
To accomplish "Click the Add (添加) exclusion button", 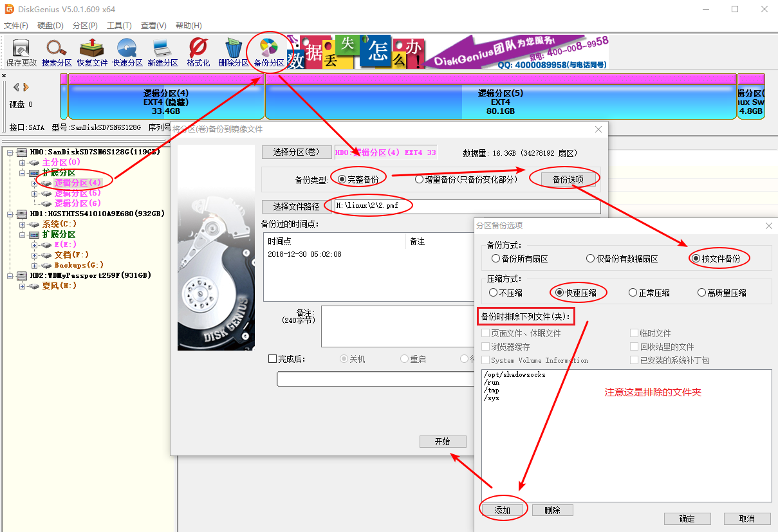I will [502, 510].
